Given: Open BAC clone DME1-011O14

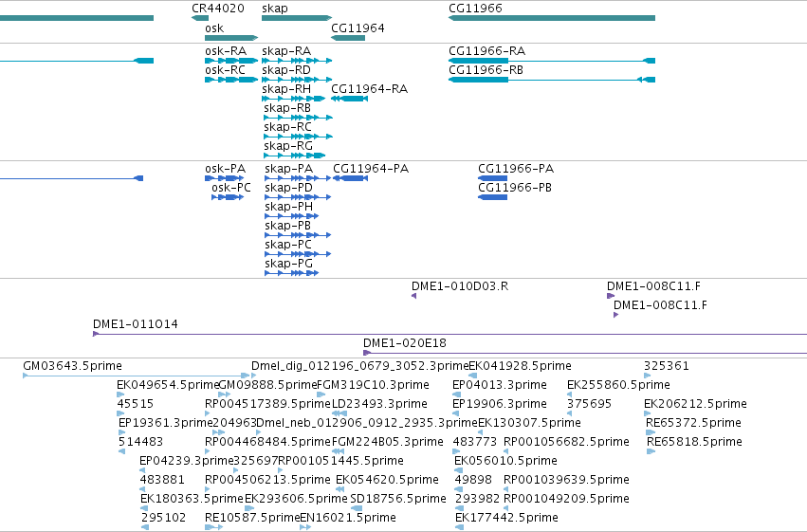Looking at the screenshot, I should point(136,324).
